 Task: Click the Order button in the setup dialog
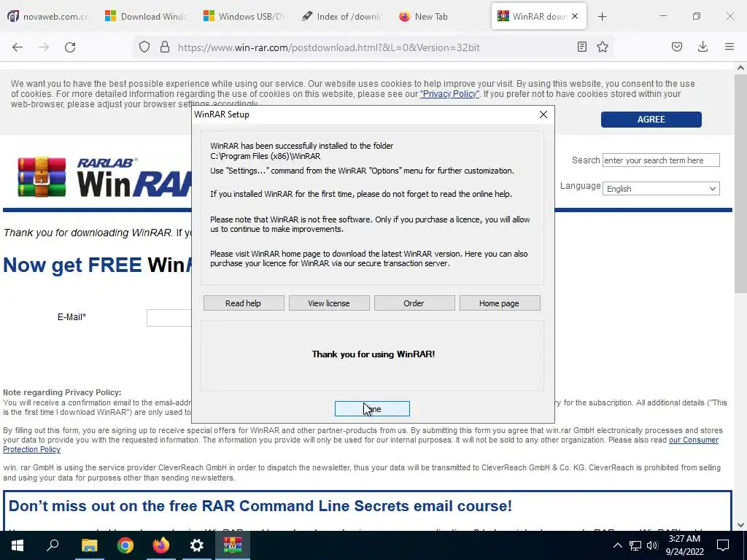click(x=414, y=303)
